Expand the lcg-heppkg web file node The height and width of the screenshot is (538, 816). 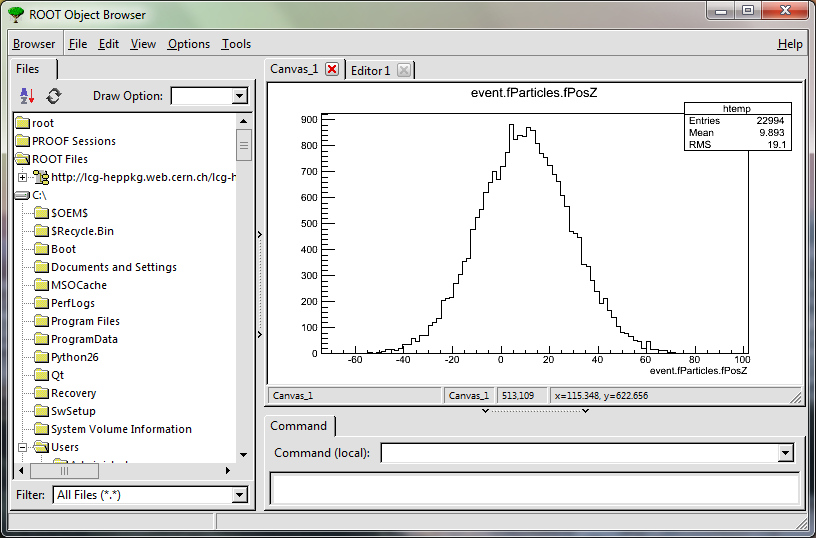[22, 177]
